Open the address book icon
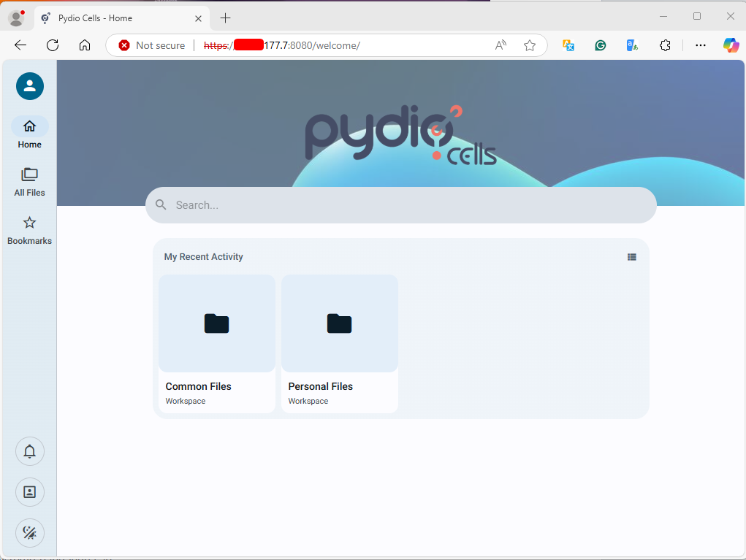Image resolution: width=746 pixels, height=560 pixels. [x=29, y=492]
